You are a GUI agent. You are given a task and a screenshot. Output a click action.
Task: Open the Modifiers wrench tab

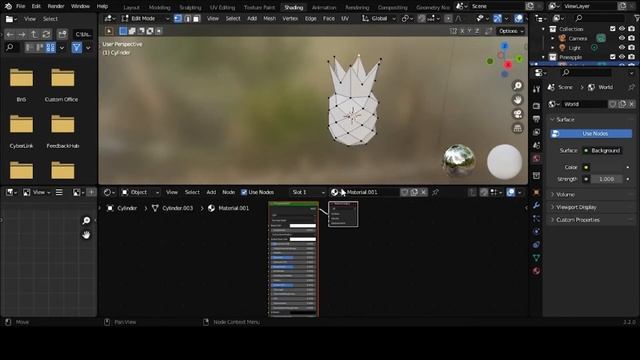coord(536,205)
